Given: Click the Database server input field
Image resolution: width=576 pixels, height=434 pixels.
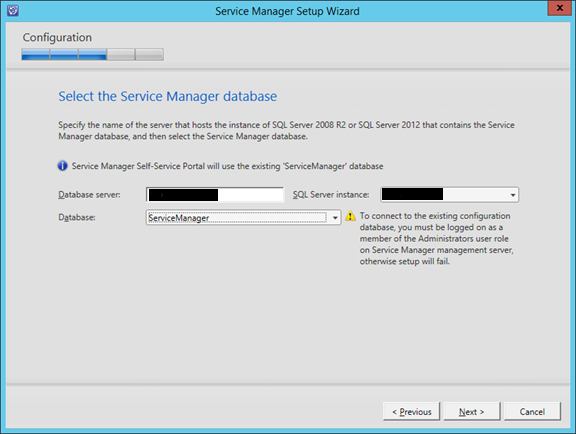Looking at the screenshot, I should 215,195.
